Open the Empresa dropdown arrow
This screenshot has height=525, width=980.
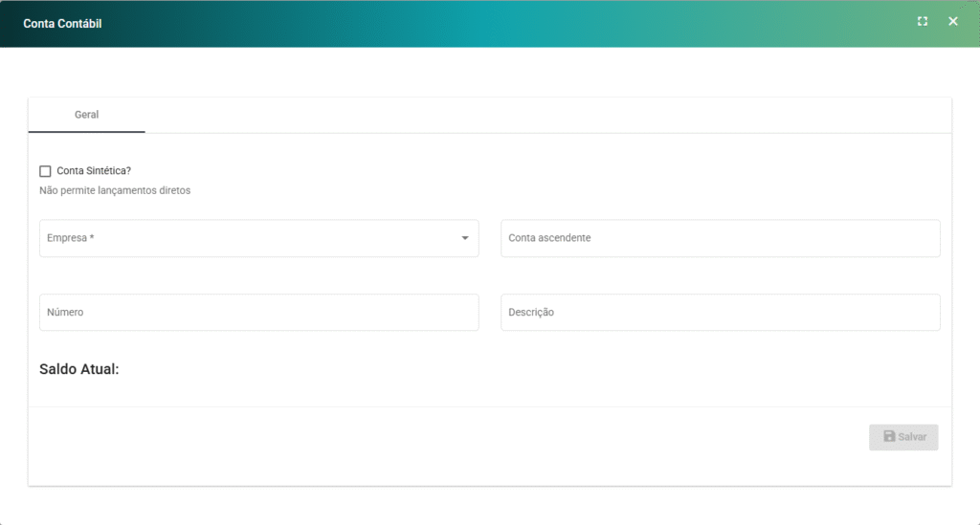click(465, 238)
